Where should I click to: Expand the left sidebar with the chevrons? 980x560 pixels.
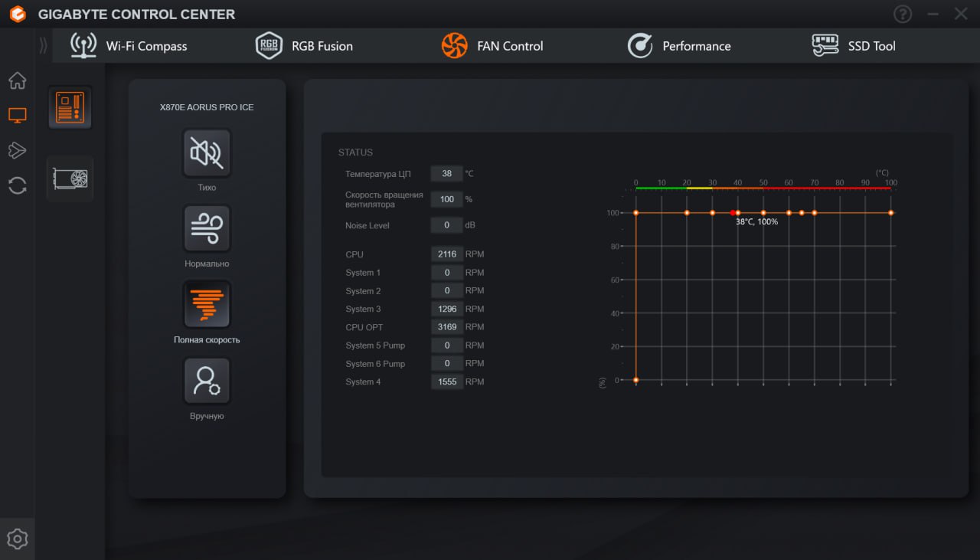(43, 46)
